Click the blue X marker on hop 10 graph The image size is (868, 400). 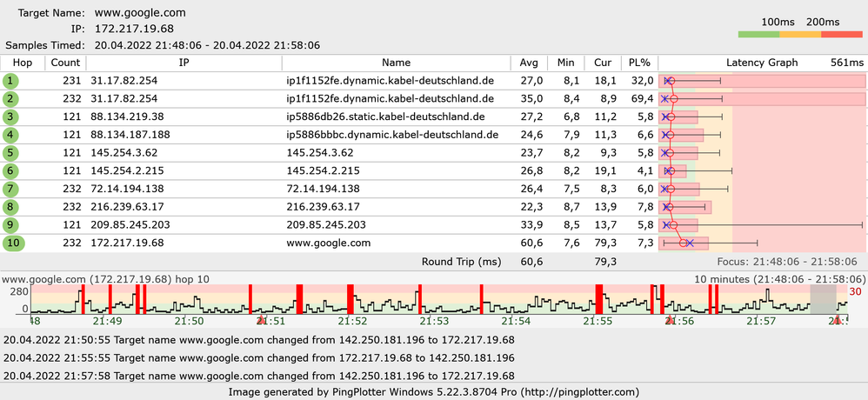(x=690, y=243)
